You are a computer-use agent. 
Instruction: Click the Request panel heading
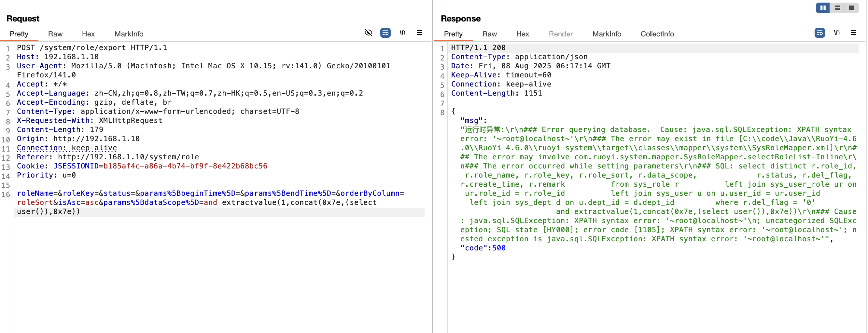23,19
